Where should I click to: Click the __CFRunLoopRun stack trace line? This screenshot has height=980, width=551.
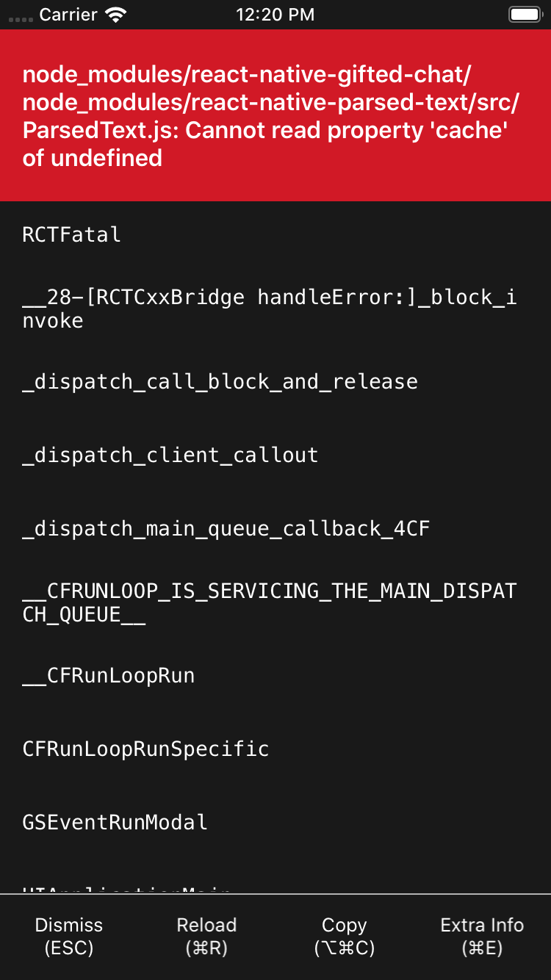point(108,675)
